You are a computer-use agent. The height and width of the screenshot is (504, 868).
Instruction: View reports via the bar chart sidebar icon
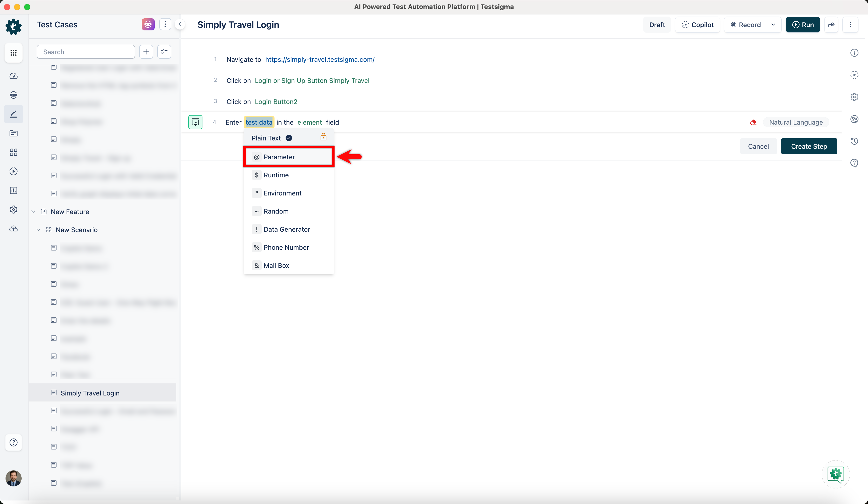click(14, 190)
